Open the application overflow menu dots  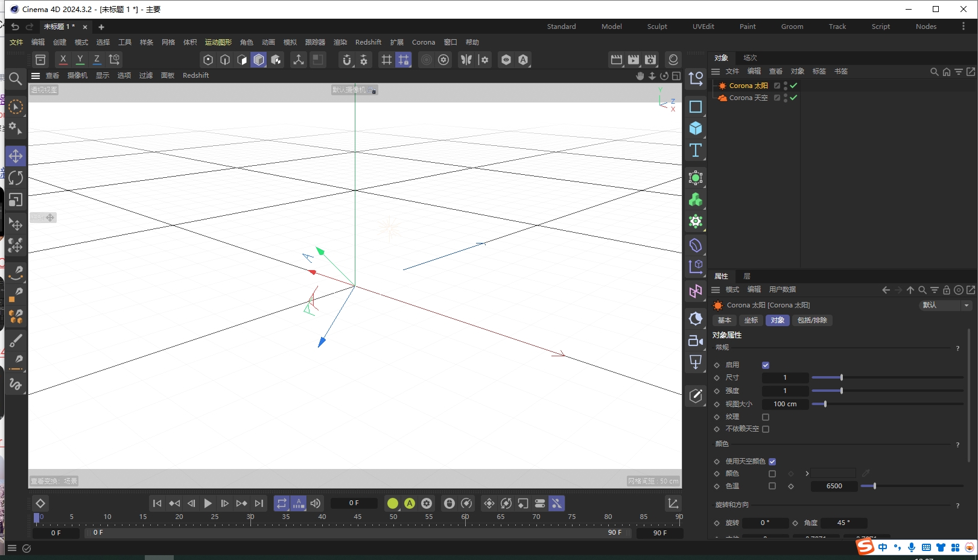[x=963, y=27]
